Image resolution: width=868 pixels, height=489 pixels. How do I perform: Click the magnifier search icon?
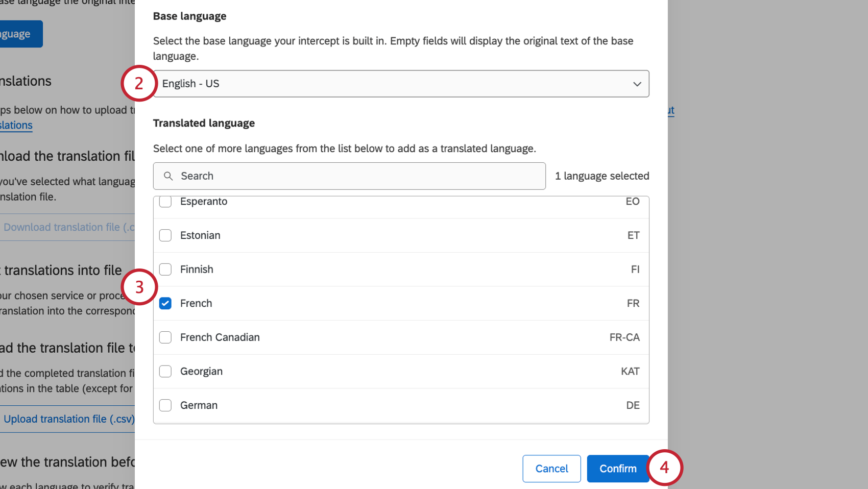(168, 176)
